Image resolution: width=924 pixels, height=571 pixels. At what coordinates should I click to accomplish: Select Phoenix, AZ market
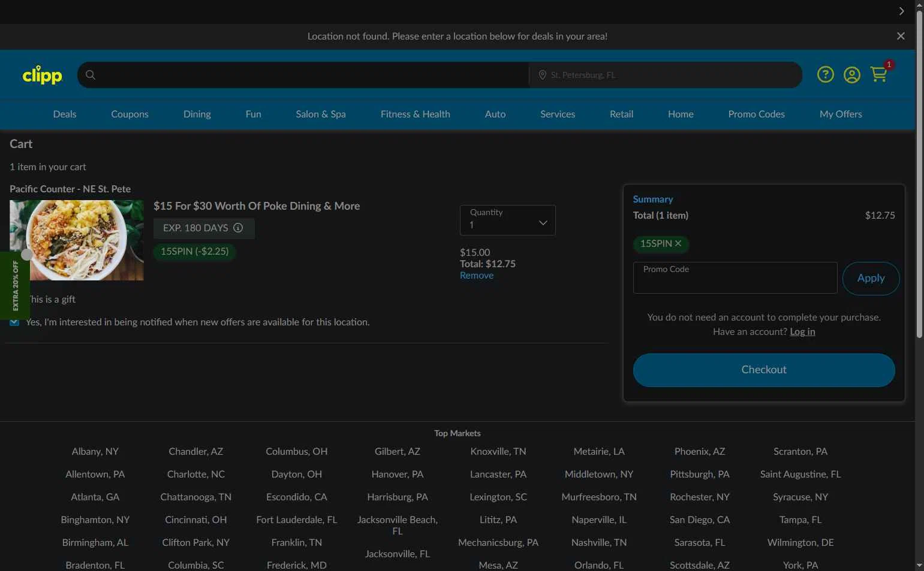pos(700,452)
